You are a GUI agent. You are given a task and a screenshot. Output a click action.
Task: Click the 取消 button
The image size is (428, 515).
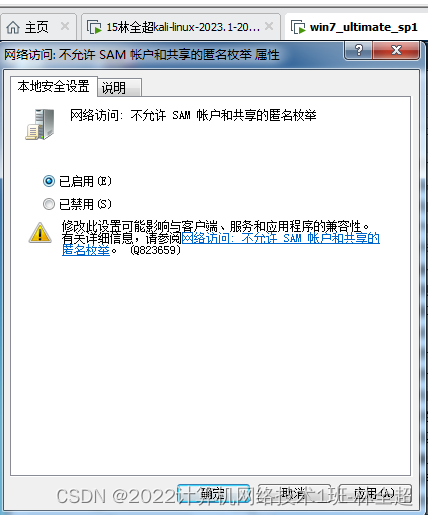tap(294, 494)
